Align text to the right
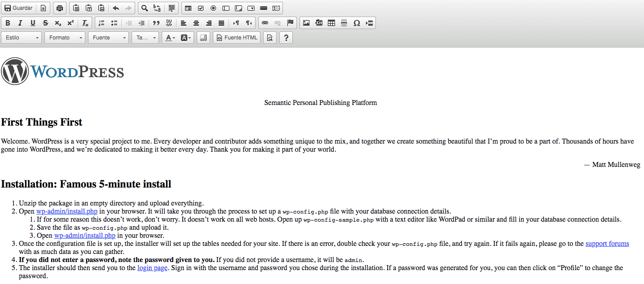Screen dimensions: 644x284 [x=209, y=23]
